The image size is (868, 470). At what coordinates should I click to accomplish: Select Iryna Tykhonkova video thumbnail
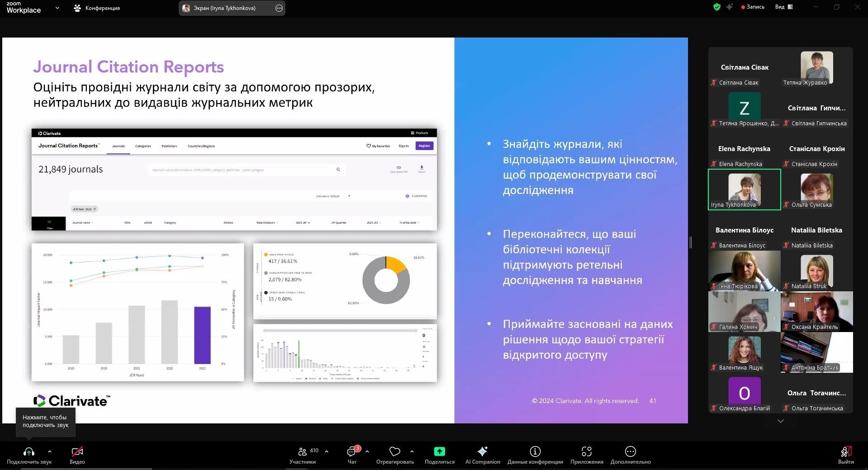(745, 190)
